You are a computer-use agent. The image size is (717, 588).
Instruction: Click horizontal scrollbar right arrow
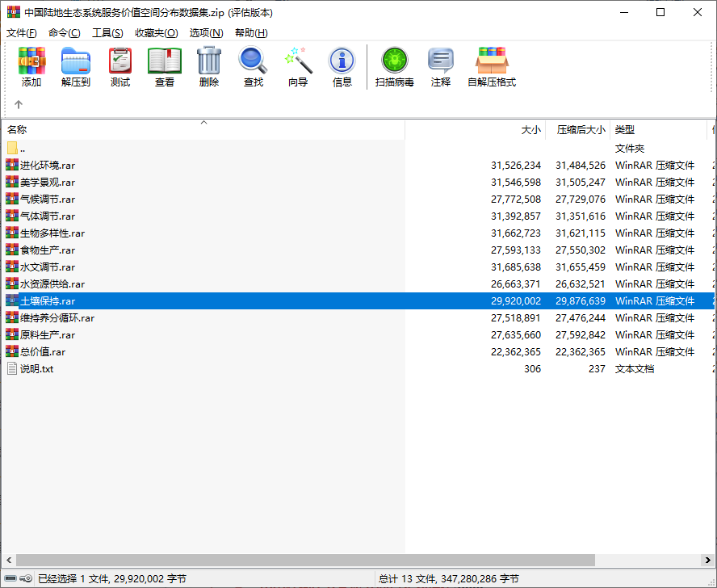point(707,560)
